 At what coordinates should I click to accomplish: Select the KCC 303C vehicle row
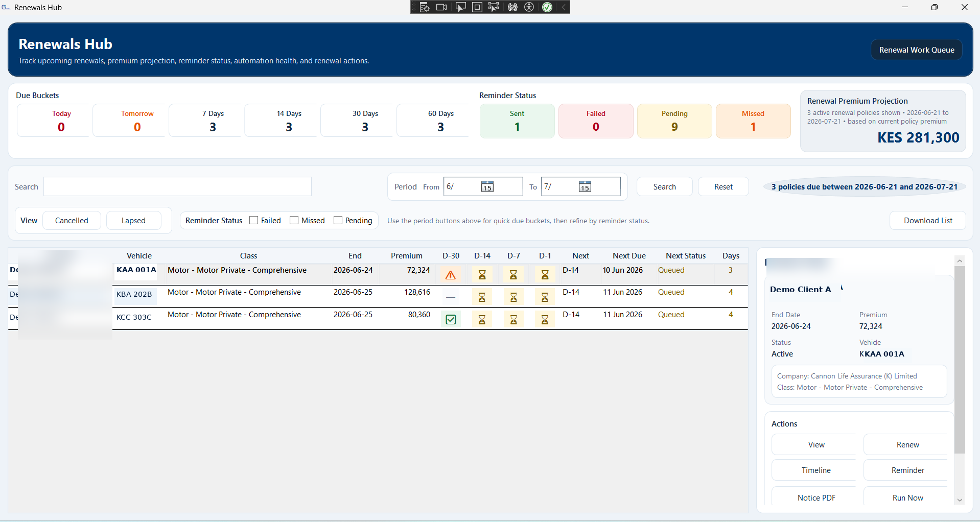[378, 319]
